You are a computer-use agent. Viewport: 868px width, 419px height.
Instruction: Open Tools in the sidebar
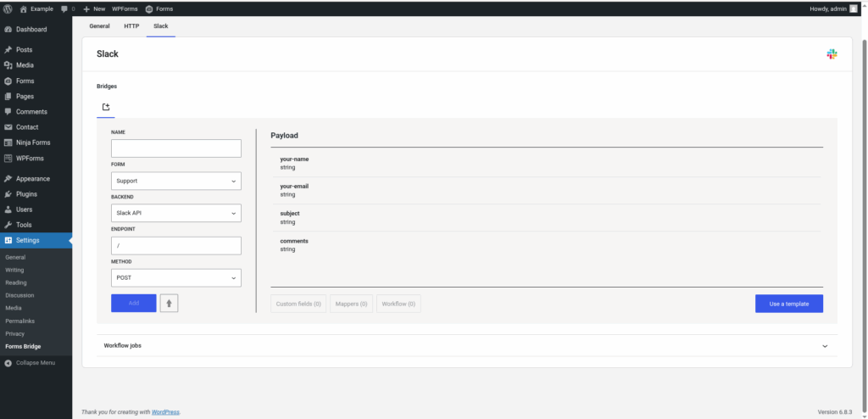pyautogui.click(x=36, y=225)
